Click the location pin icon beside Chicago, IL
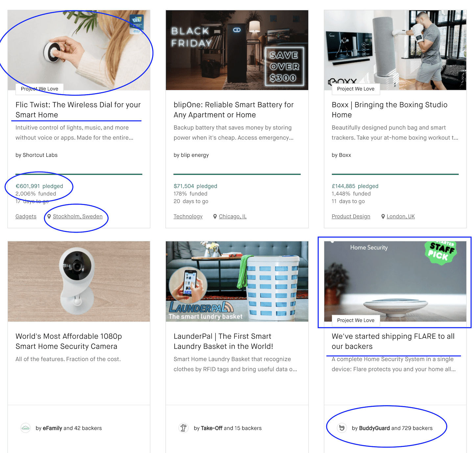476x453 pixels. pos(215,216)
